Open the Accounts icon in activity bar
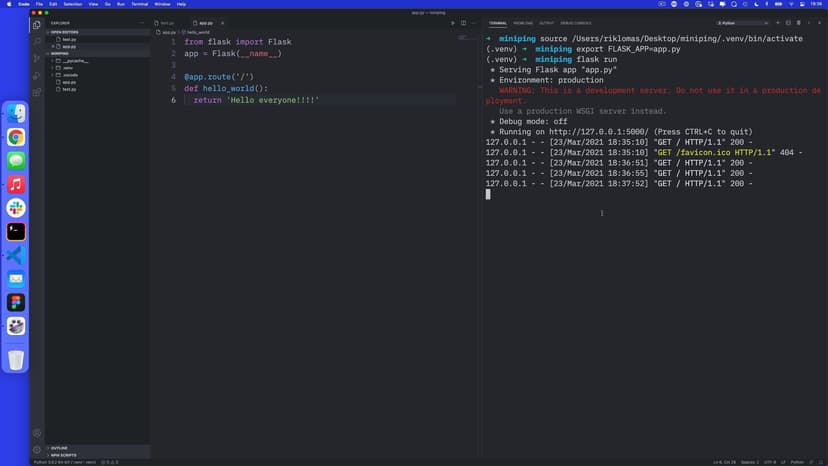This screenshot has width=828, height=466. coord(37,433)
